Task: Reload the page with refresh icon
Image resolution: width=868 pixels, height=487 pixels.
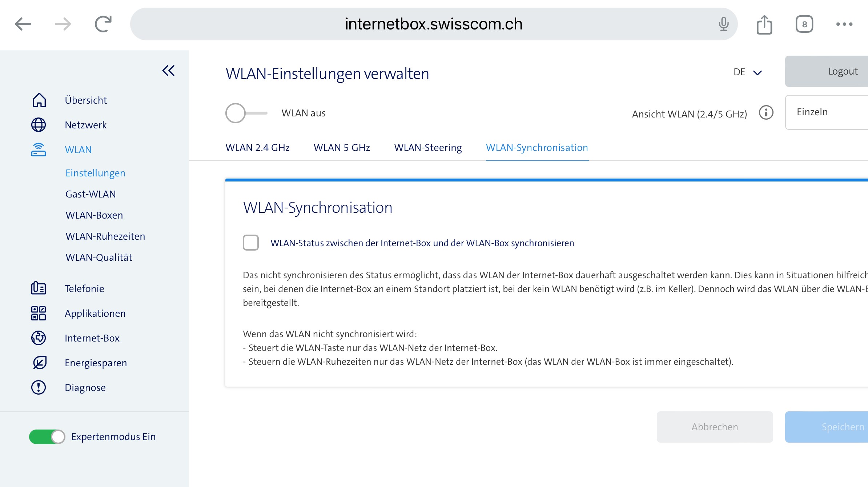Action: [x=103, y=24]
